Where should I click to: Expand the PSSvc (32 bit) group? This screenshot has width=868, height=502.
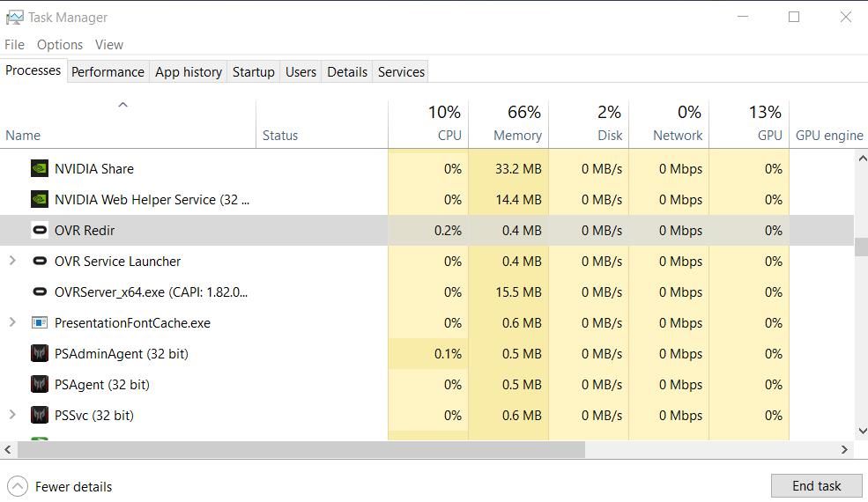click(x=12, y=416)
